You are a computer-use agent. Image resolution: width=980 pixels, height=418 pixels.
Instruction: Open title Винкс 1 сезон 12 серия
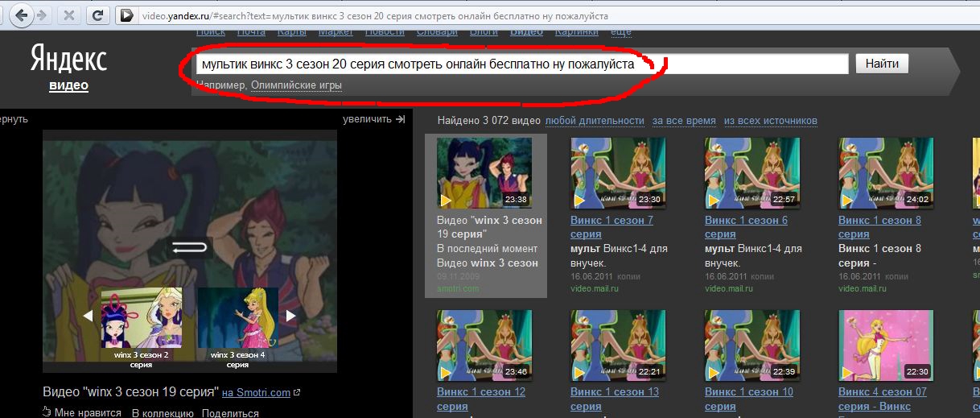[x=481, y=399]
